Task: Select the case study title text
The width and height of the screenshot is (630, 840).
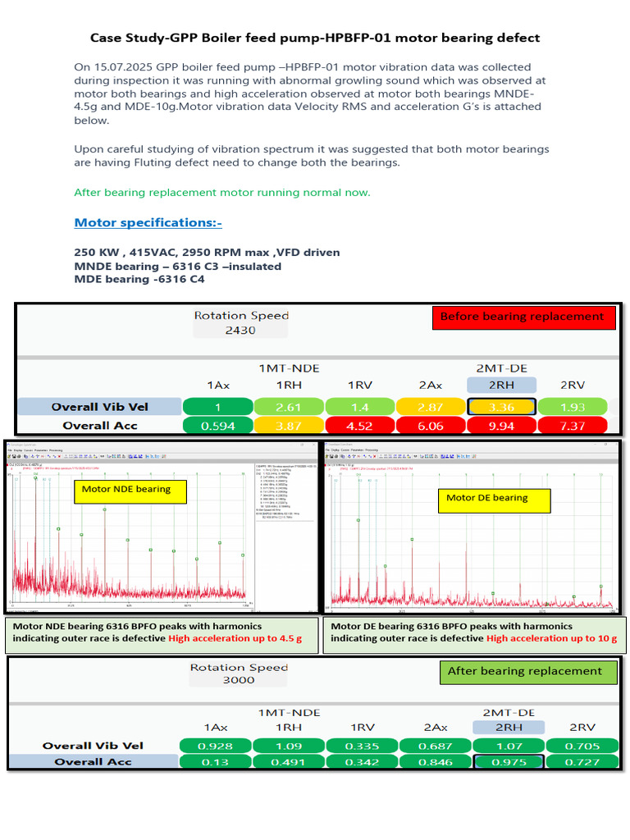Action: point(315,38)
